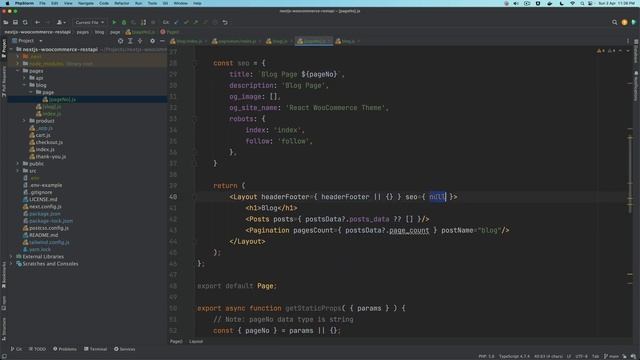The image size is (640, 360).
Task: Open the Current File run configuration dropdown
Action: pyautogui.click(x=89, y=22)
